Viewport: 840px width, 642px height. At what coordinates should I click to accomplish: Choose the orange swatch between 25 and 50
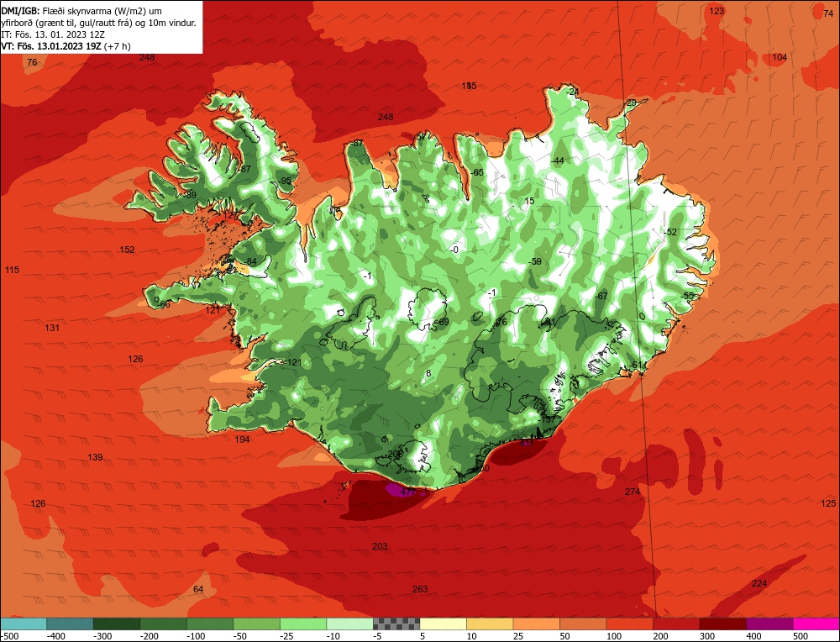point(536,624)
